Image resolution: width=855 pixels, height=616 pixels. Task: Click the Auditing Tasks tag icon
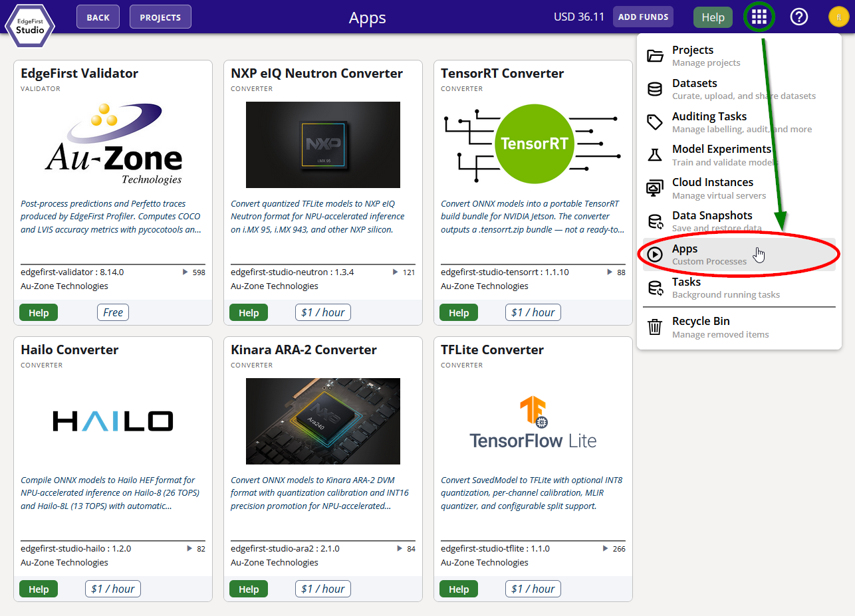(x=655, y=122)
